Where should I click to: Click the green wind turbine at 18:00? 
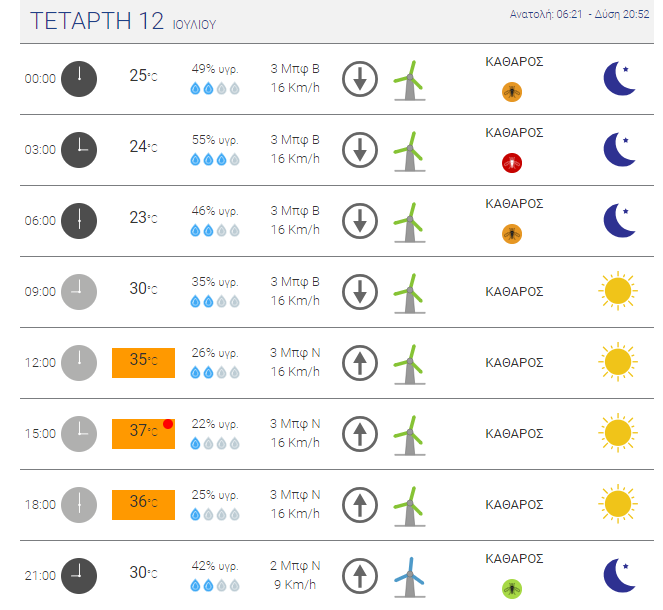tap(409, 506)
